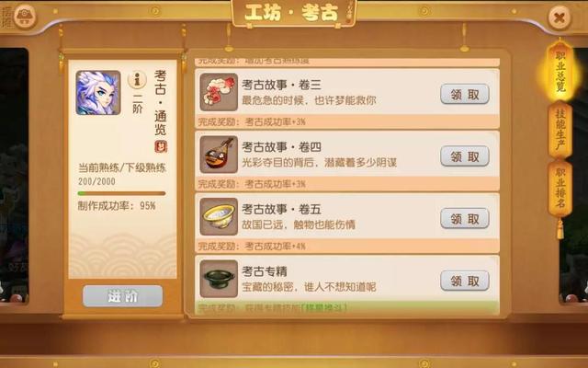Claim 领取 reward for 考古故事·卷四
The height and width of the screenshot is (368, 588).
click(x=465, y=156)
